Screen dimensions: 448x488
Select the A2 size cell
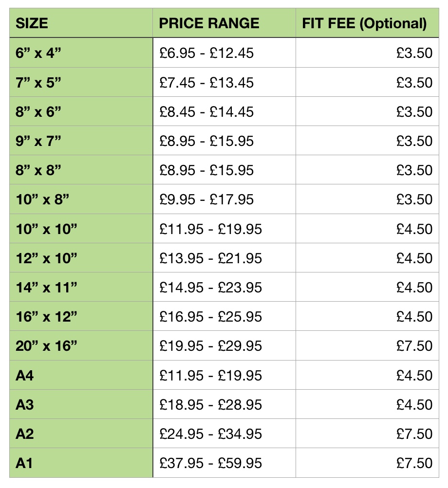(81, 434)
